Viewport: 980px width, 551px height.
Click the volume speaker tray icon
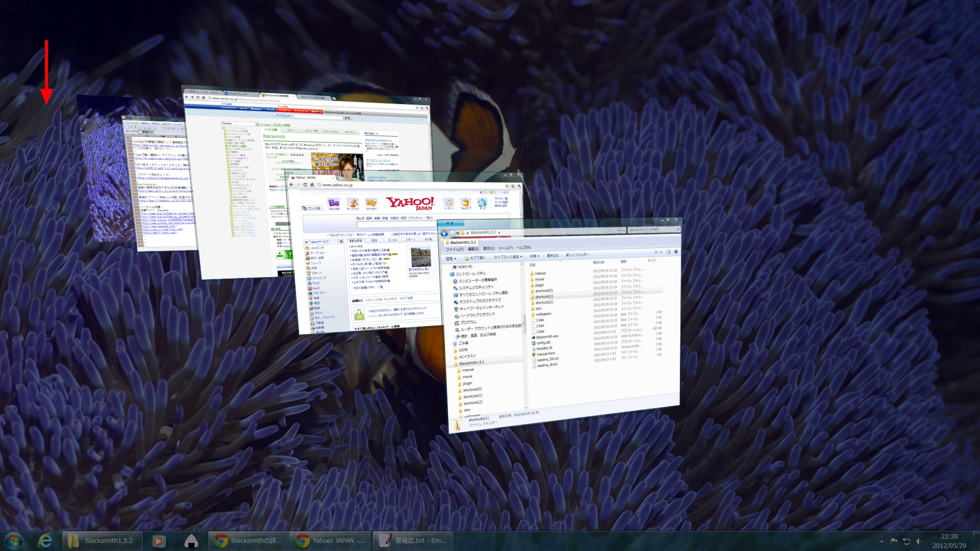(919, 541)
